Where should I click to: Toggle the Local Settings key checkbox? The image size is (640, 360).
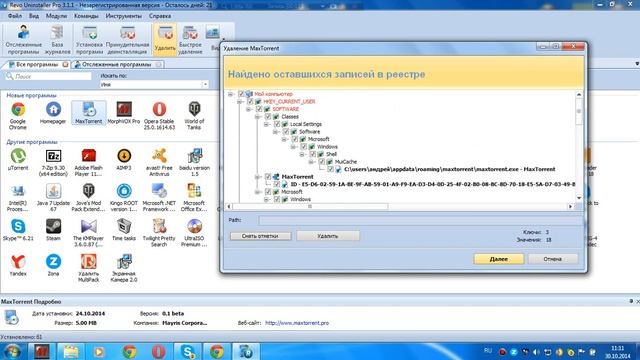click(277, 124)
